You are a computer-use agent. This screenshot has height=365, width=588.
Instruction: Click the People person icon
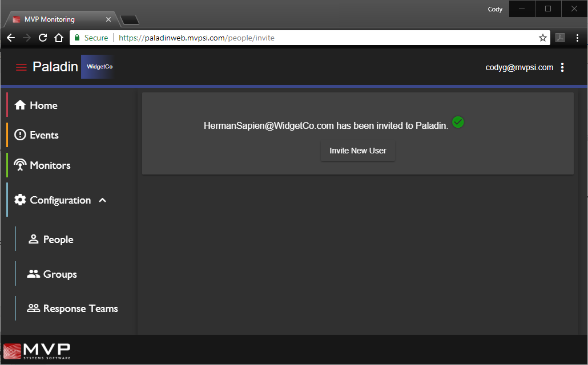click(33, 240)
